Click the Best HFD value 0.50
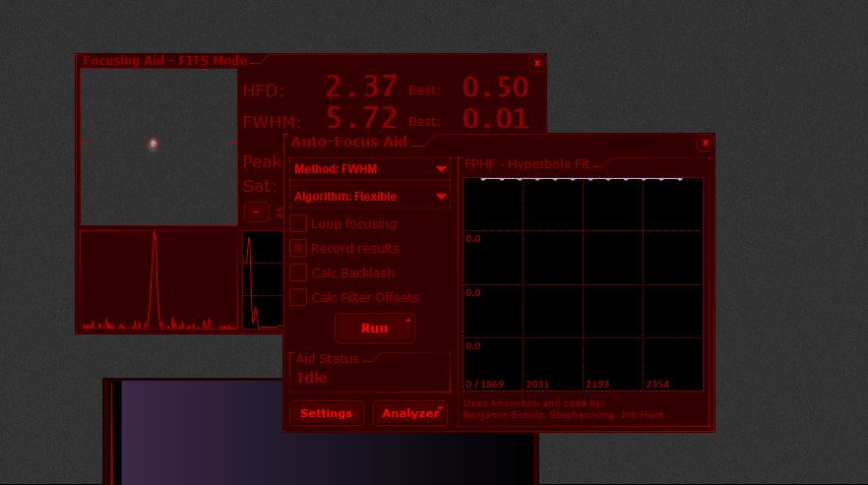868x485 pixels. click(x=495, y=88)
